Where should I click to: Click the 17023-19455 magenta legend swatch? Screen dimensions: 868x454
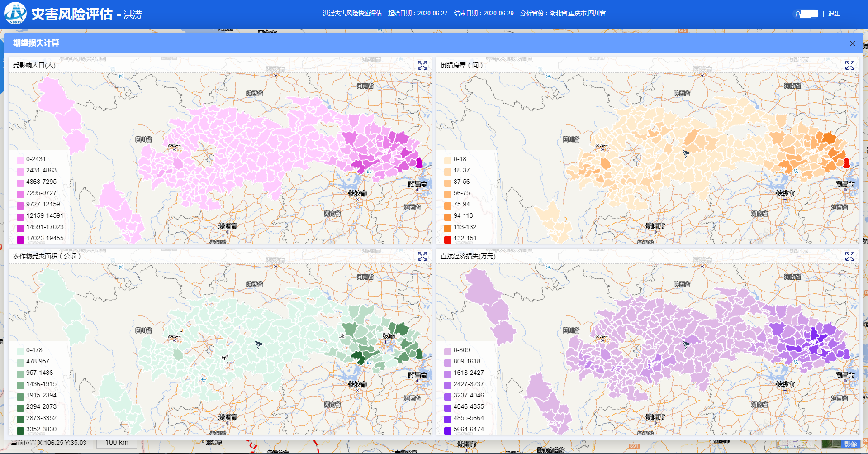coord(20,239)
